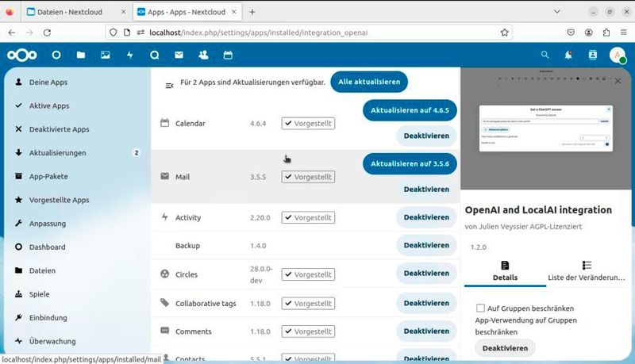Open the Activity app row

coord(306,217)
